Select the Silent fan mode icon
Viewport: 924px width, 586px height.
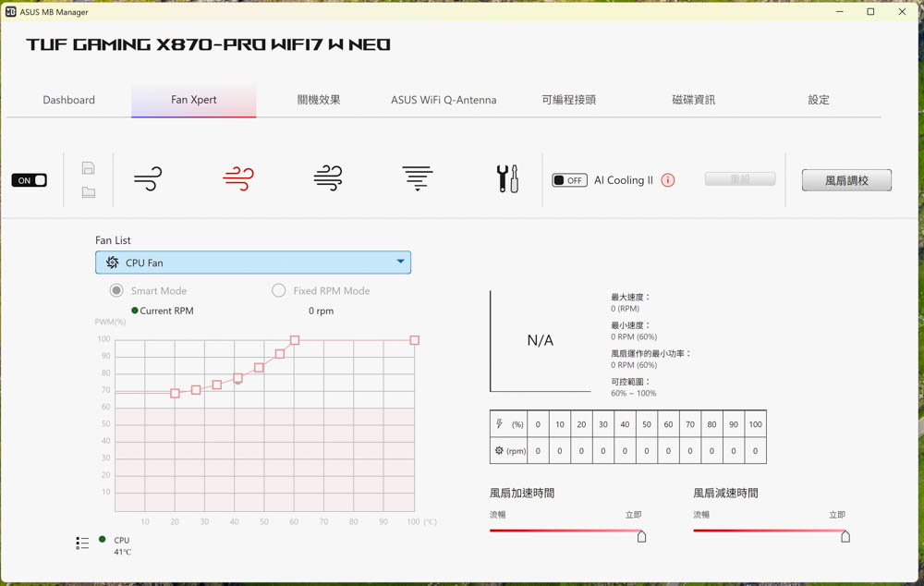tap(148, 178)
